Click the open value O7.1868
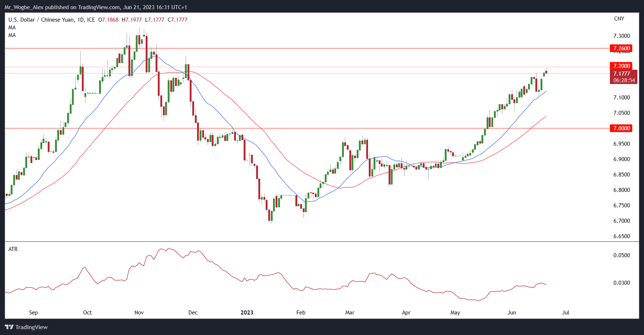This screenshot has height=335, width=644. click(108, 20)
